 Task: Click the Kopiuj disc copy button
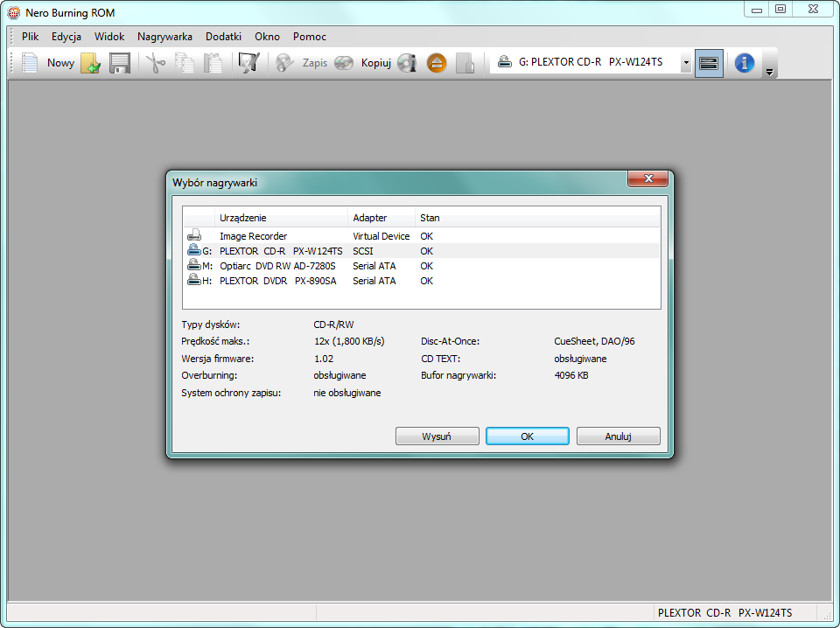tap(362, 63)
